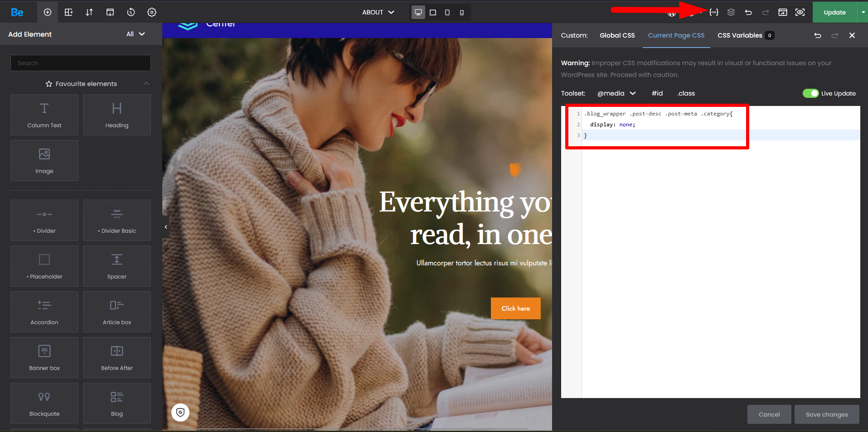Viewport: 868px width, 432px height.
Task: Open the ABOUT page dropdown
Action: tap(378, 12)
